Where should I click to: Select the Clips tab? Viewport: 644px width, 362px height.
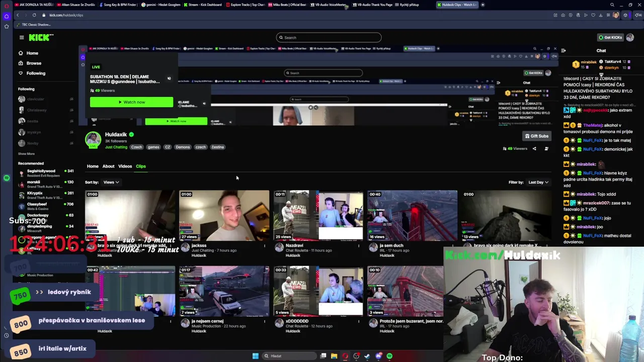(x=140, y=166)
